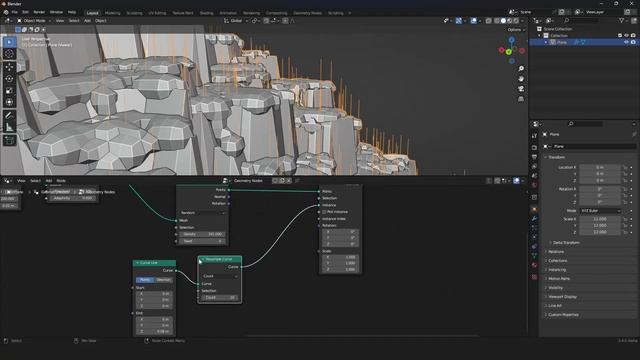This screenshot has width=640, height=360.
Task: Select the Move tool
Action: pos(9,67)
